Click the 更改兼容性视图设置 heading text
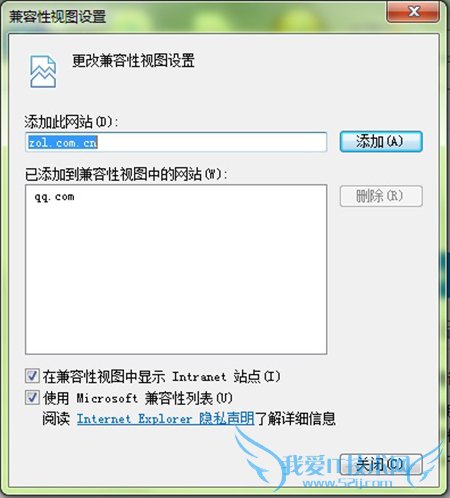This screenshot has width=450, height=498. coord(133,61)
